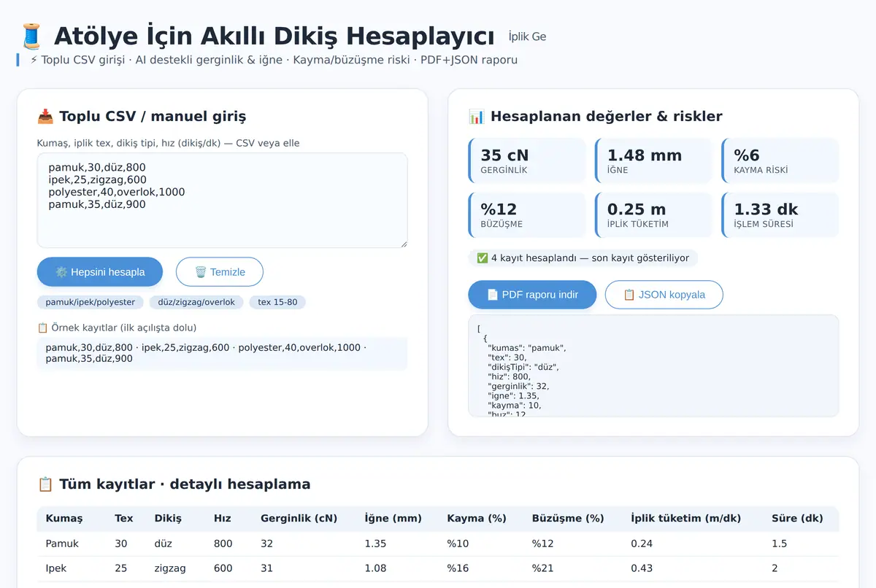Download the PDF raporu indir report
This screenshot has width=876, height=588.
(x=532, y=295)
